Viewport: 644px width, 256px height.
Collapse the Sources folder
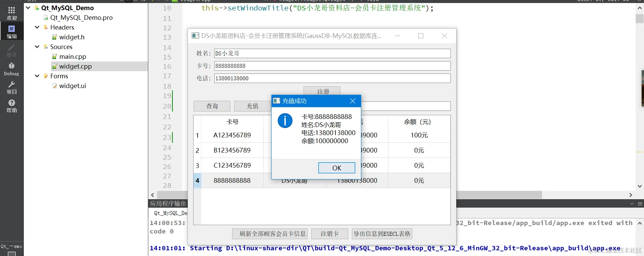[37, 47]
